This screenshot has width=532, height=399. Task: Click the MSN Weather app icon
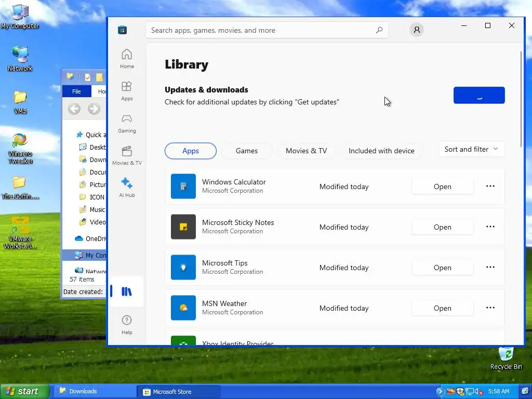click(183, 308)
